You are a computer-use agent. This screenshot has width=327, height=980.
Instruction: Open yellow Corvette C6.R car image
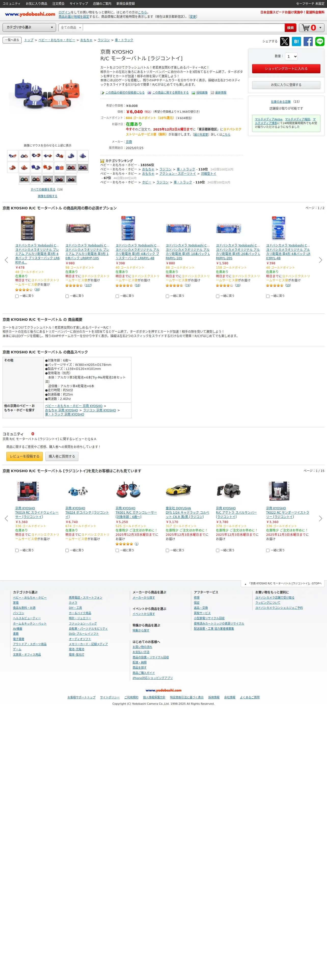click(x=178, y=490)
